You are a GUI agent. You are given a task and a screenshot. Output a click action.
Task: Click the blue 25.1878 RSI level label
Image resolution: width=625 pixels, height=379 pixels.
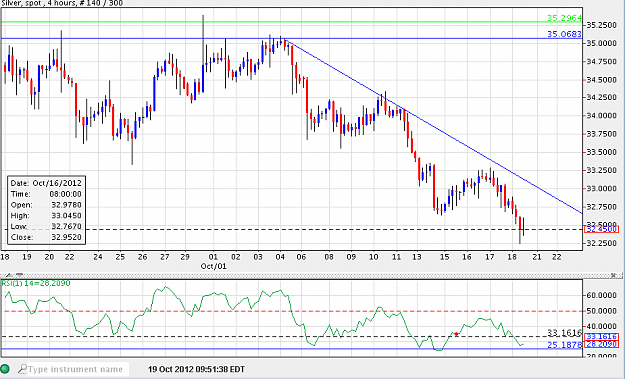(564, 345)
